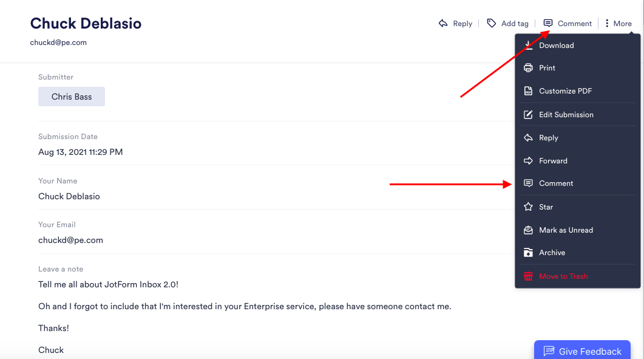
Task: Click the Add tag label icon
Action: pyautogui.click(x=492, y=24)
